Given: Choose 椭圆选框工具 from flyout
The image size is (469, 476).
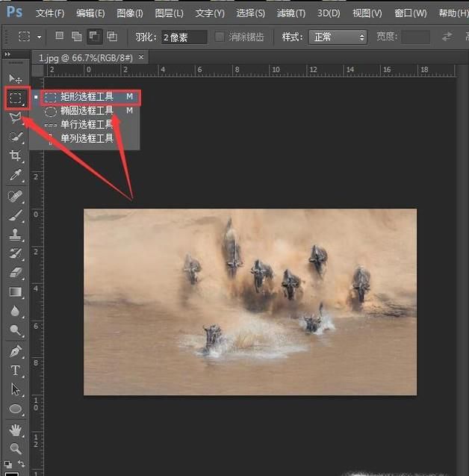Looking at the screenshot, I should point(85,111).
